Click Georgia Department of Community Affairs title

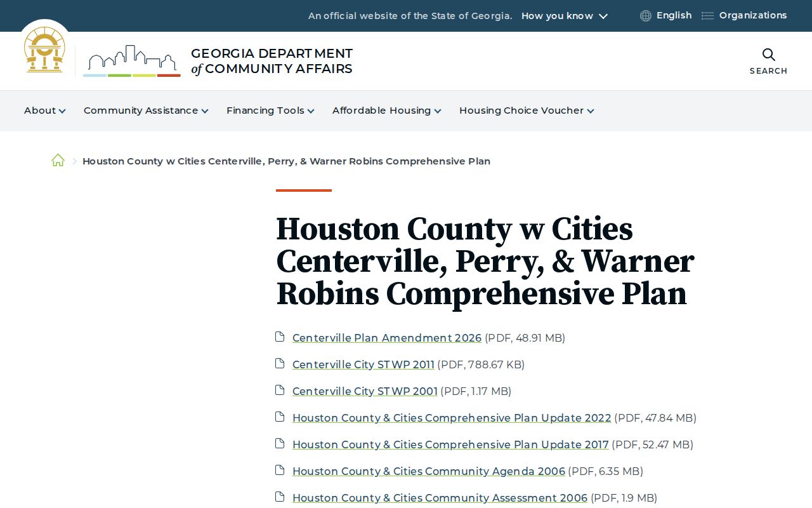coord(272,61)
